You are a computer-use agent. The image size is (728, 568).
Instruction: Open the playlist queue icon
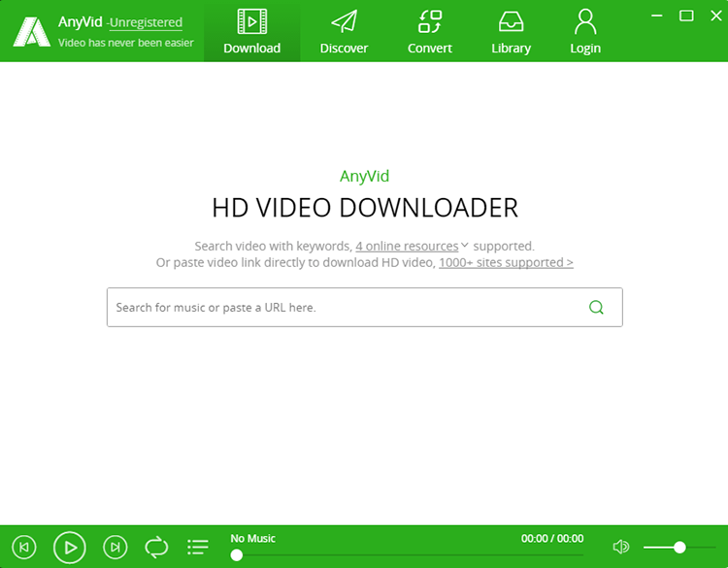tap(198, 547)
